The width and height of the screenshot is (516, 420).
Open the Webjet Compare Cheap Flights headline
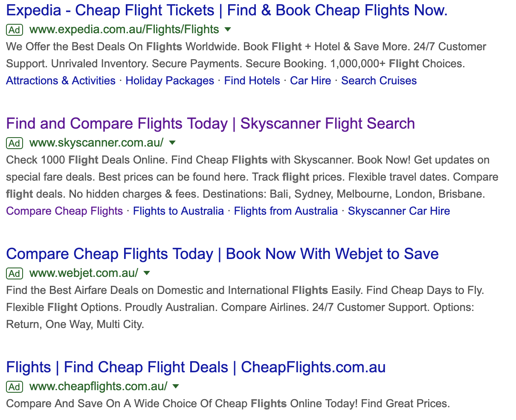(x=222, y=254)
